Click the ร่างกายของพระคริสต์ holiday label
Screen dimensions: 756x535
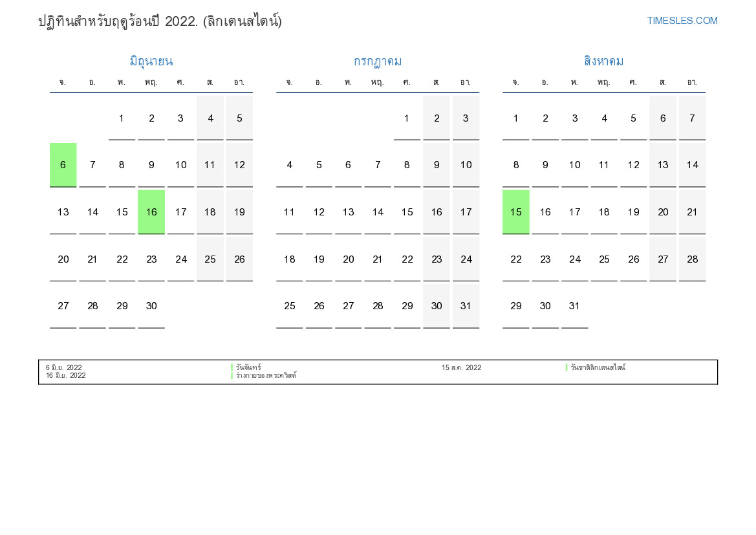tap(266, 375)
